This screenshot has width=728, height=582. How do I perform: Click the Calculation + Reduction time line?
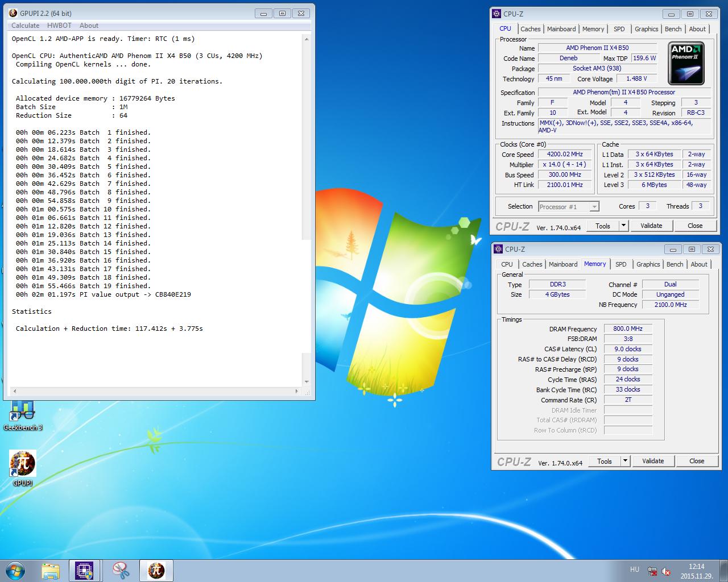(x=109, y=329)
